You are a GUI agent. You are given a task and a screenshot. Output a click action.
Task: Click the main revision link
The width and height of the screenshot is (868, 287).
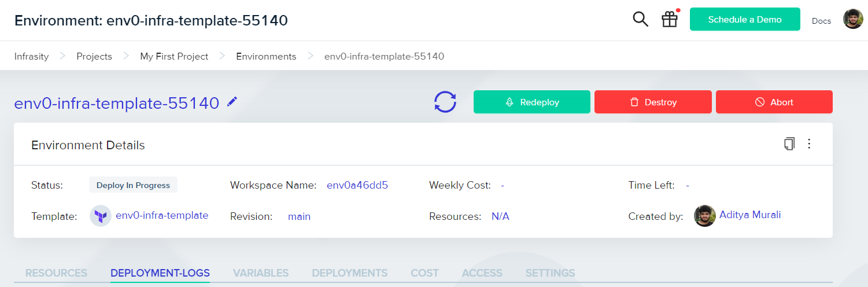coord(299,216)
